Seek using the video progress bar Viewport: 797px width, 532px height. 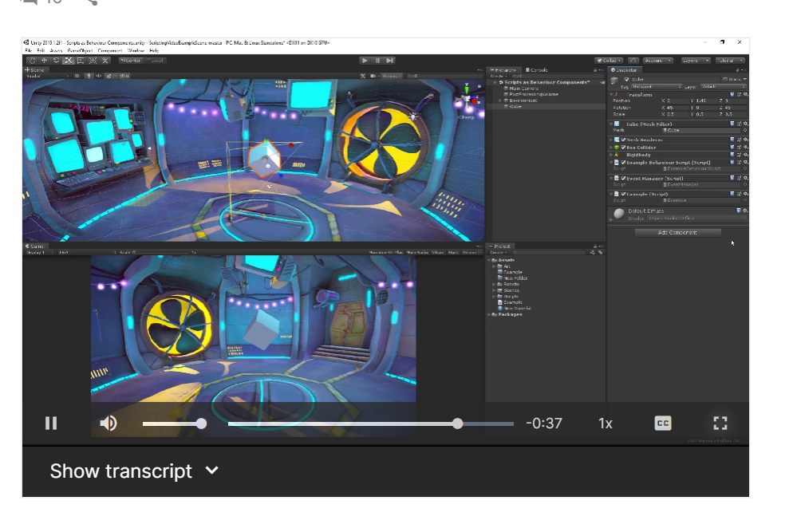[370, 424]
